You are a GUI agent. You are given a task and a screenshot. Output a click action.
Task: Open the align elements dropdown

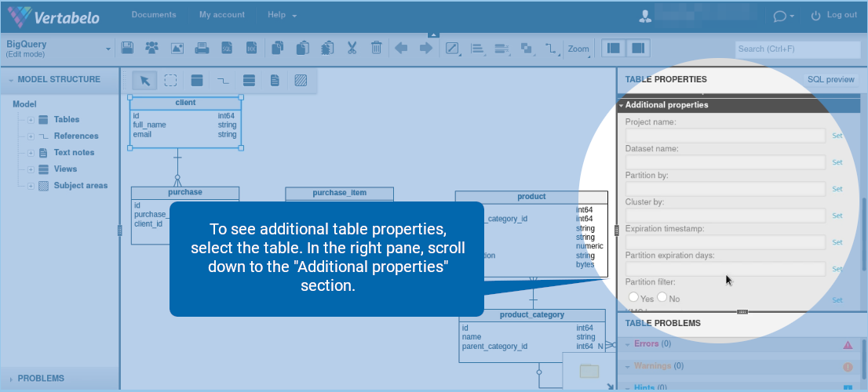pyautogui.click(x=478, y=48)
